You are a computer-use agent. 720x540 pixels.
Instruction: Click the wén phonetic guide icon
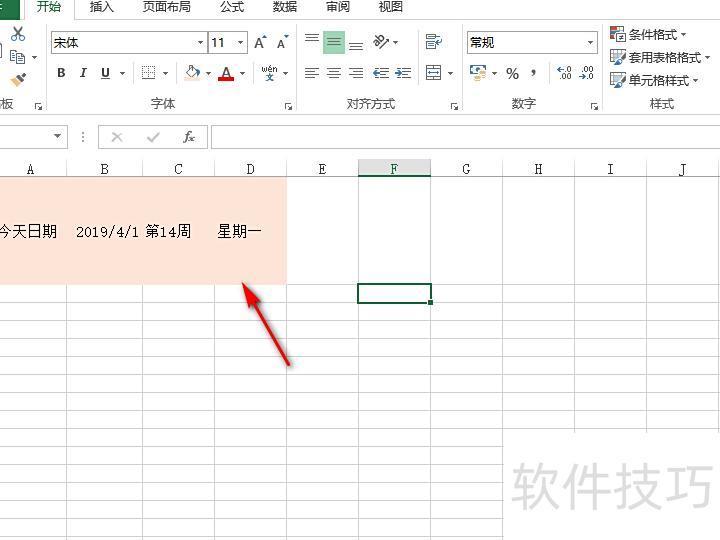click(x=270, y=73)
